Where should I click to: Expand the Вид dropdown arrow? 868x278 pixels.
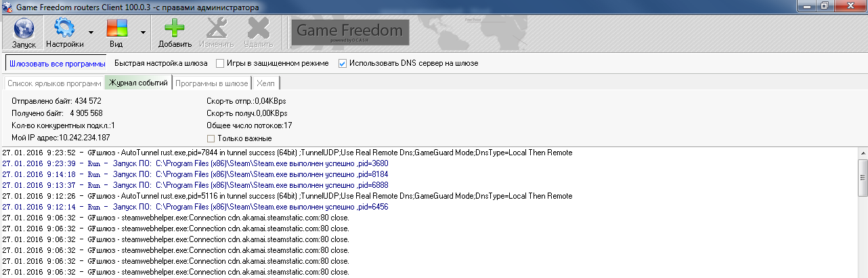pos(143,33)
